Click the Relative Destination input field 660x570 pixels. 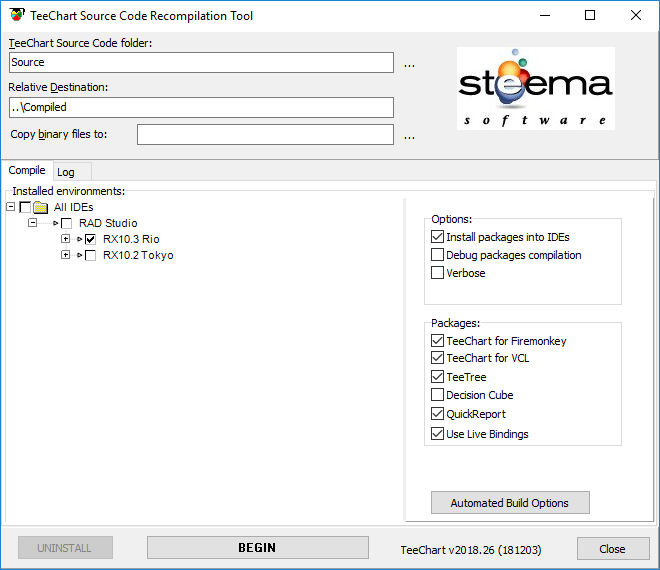coord(201,107)
